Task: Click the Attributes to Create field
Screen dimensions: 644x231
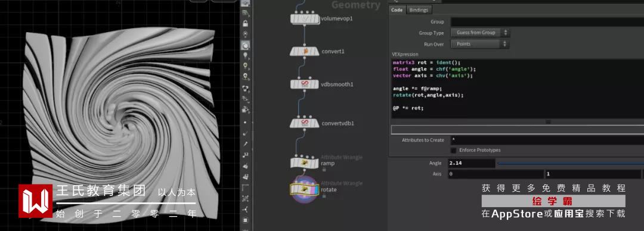Action: 547,140
